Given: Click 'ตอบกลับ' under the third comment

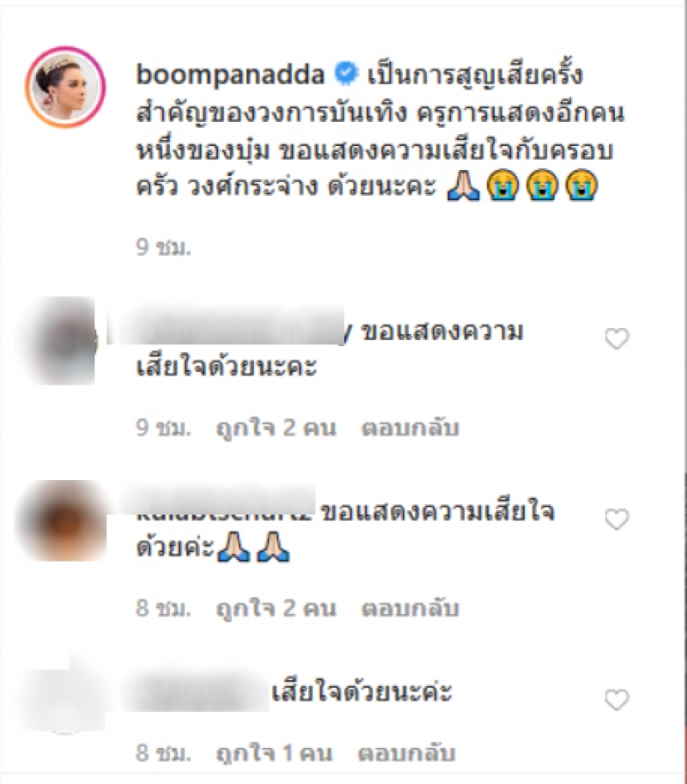Looking at the screenshot, I should click(x=406, y=753).
